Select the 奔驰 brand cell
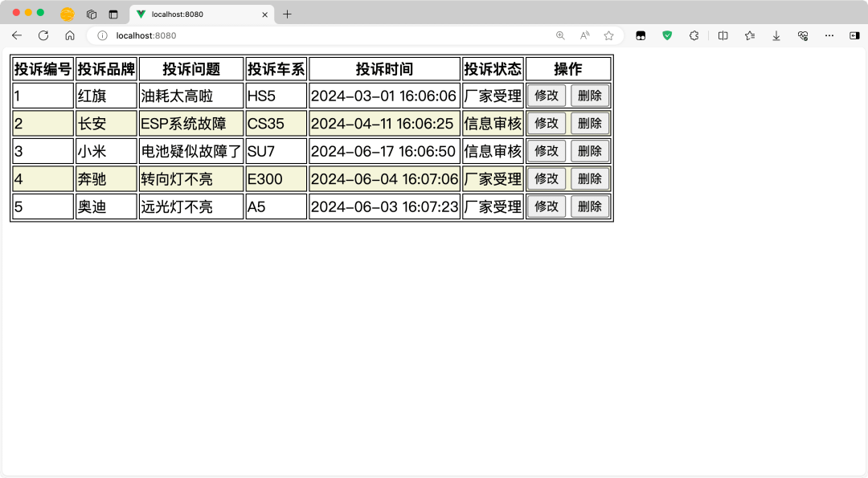The height and width of the screenshot is (478, 868). tap(106, 178)
